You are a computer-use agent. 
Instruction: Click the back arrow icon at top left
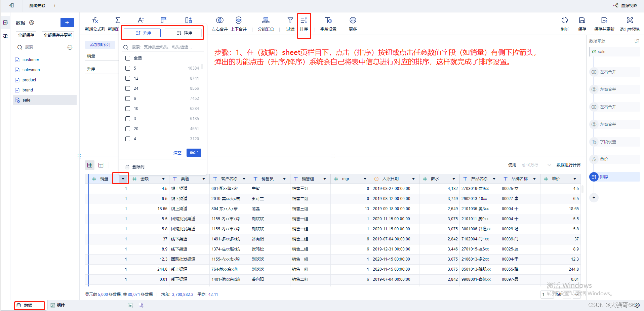(12, 5)
